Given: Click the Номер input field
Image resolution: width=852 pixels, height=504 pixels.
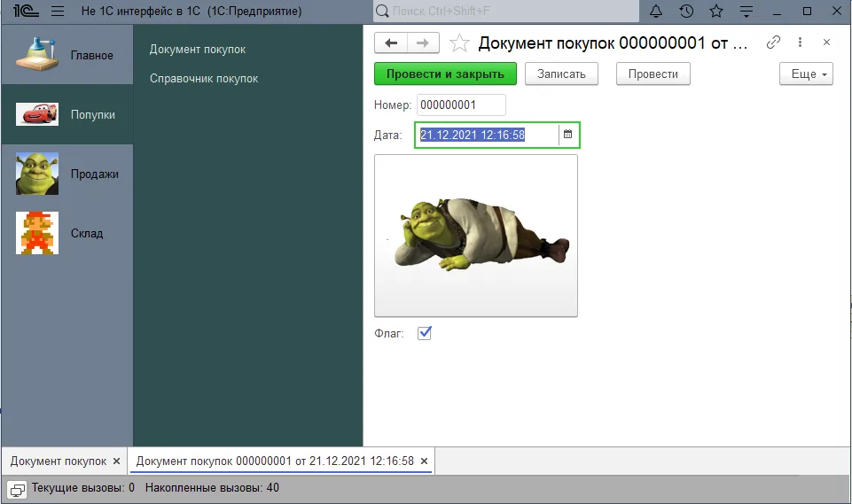Looking at the screenshot, I should tap(461, 105).
